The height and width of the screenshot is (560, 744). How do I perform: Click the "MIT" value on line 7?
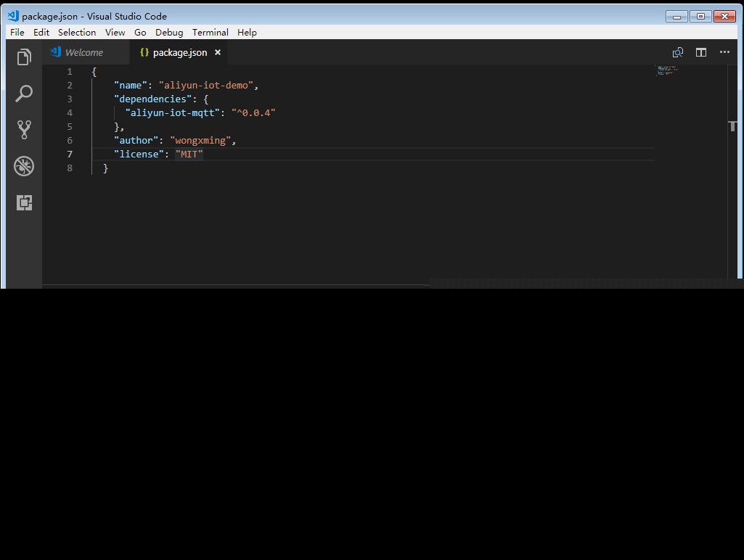[189, 154]
